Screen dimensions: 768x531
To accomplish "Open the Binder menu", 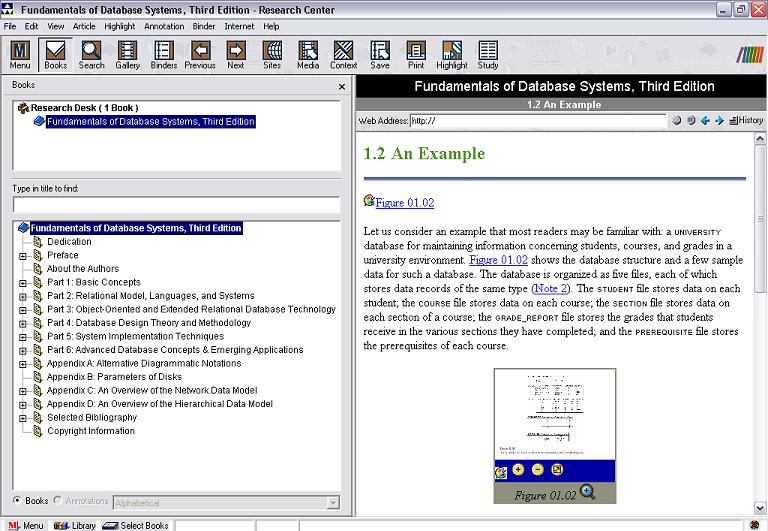I will click(x=204, y=26).
